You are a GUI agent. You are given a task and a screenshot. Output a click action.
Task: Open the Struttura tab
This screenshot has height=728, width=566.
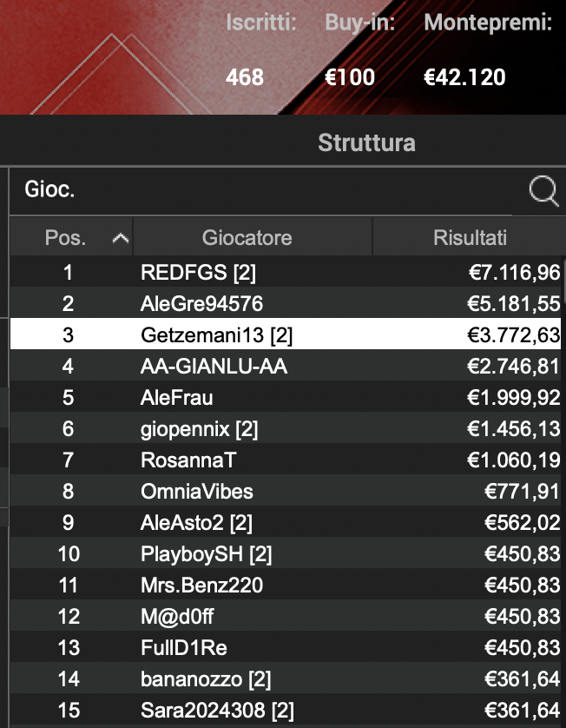[366, 142]
